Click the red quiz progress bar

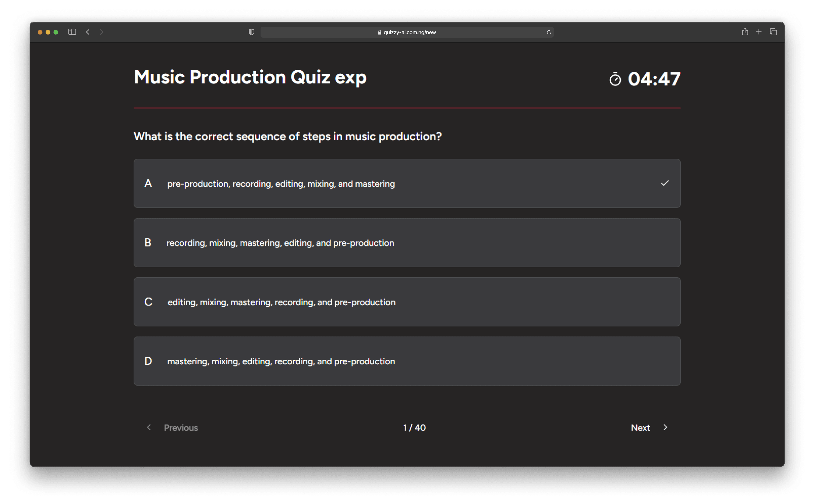click(x=407, y=108)
